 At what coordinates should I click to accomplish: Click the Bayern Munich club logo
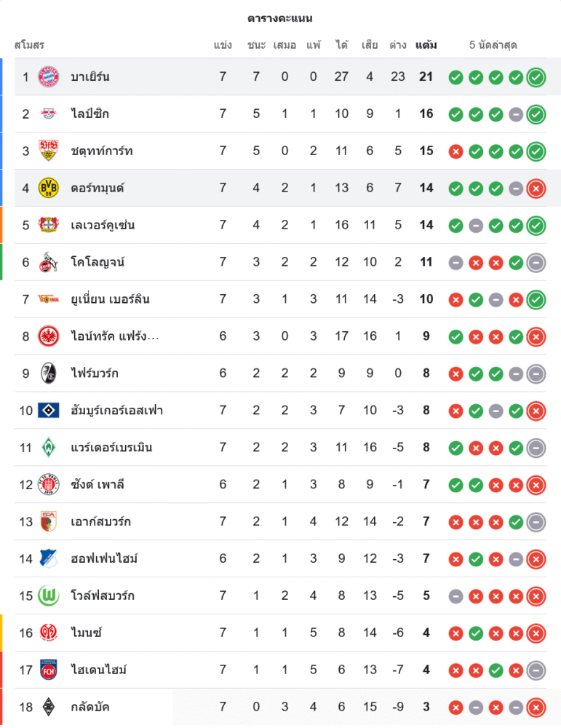tap(48, 76)
